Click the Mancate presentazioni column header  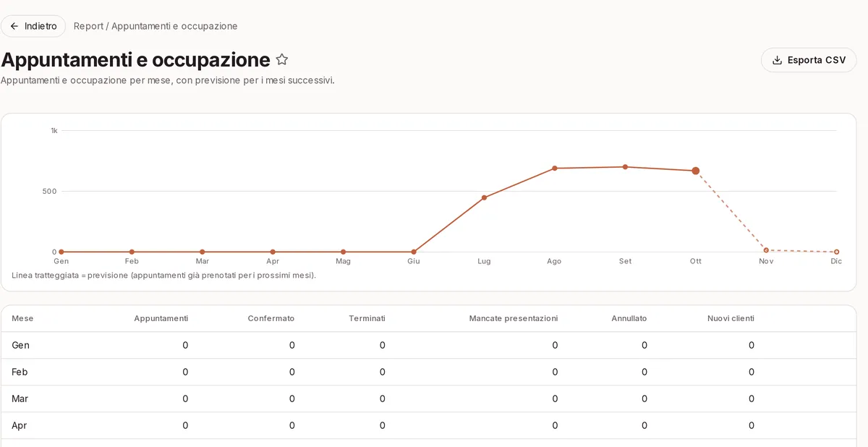(514, 318)
